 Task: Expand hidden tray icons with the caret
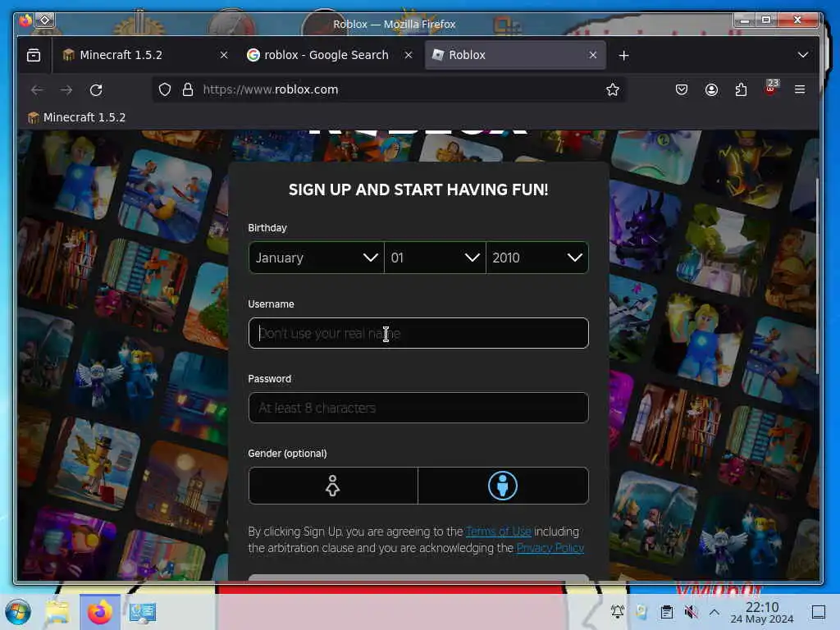pos(714,612)
